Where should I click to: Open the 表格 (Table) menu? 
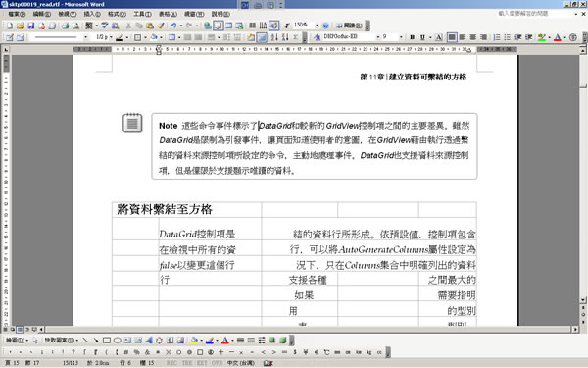coord(168,14)
